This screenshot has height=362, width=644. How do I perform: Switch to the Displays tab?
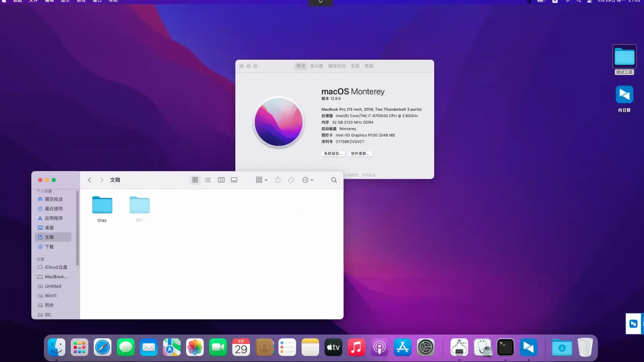pos(316,66)
